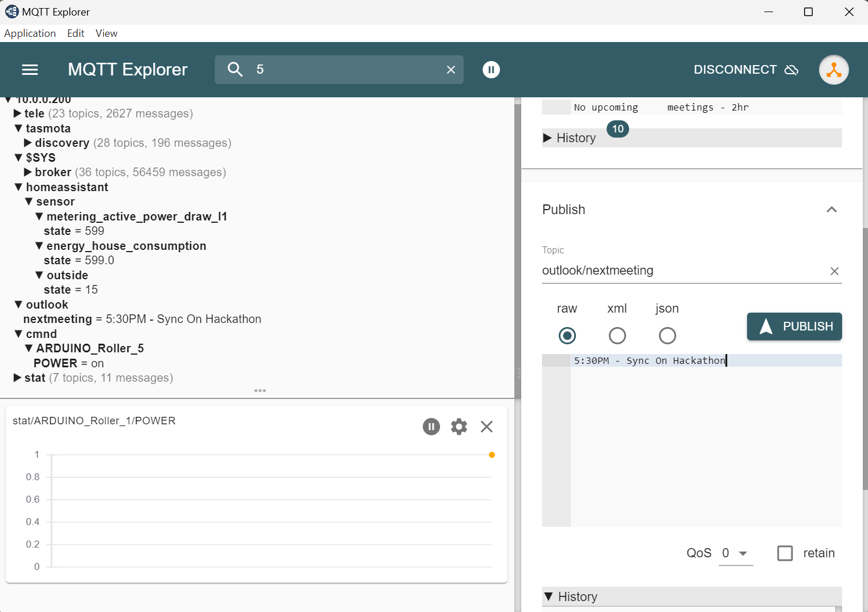The height and width of the screenshot is (612, 868).
Task: Click the orange connection avatar icon
Action: click(833, 70)
